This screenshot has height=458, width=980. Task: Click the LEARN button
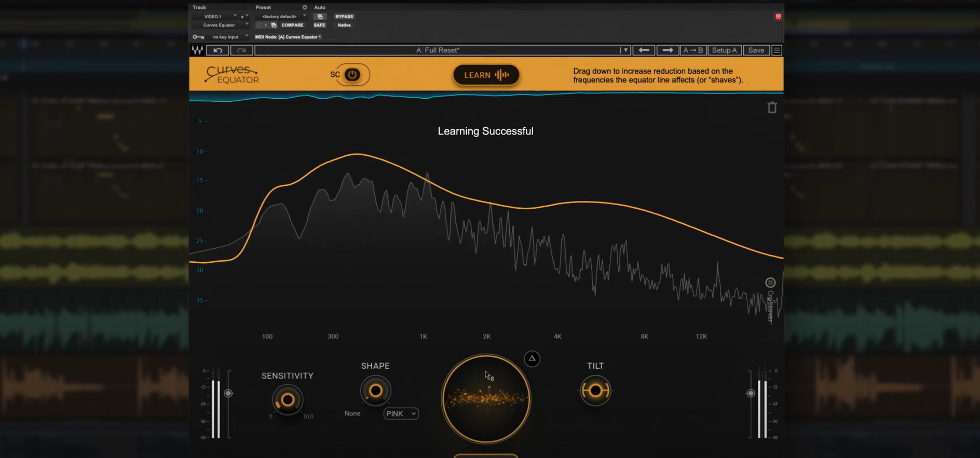(x=486, y=75)
